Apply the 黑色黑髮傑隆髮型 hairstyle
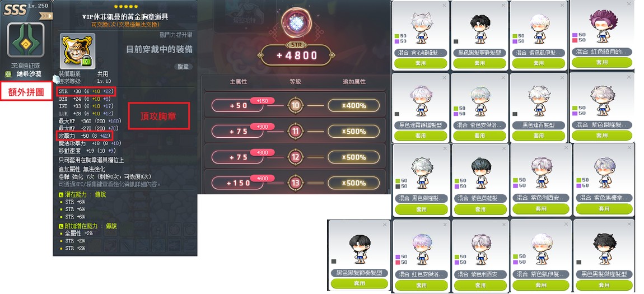The width and height of the screenshot is (644, 294). click(x=603, y=284)
